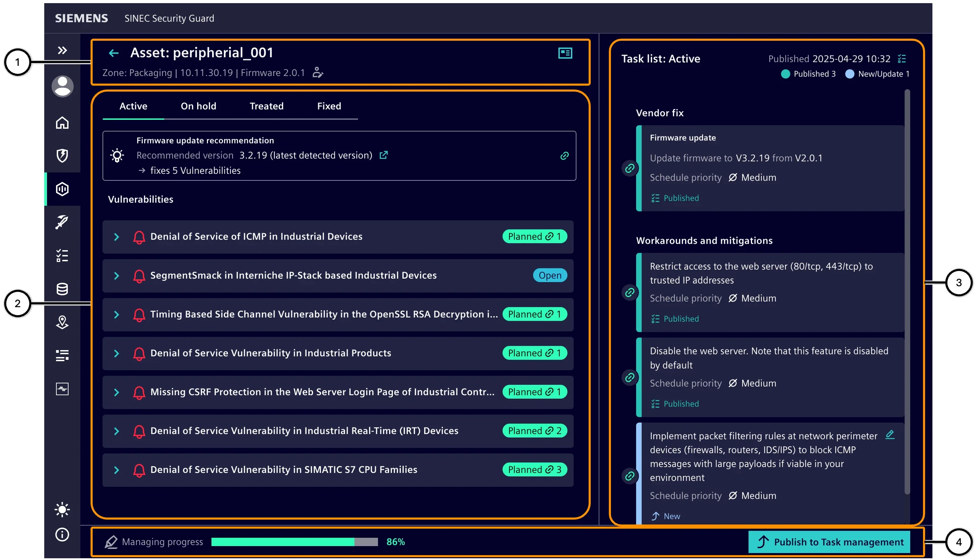
Task: Expand the SegmentSmack vulnerability row
Action: (x=116, y=276)
